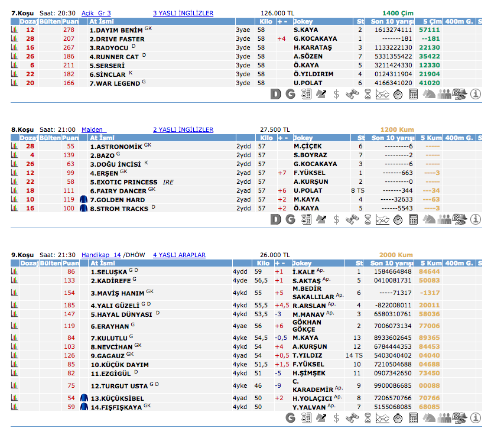
Task: Click the G icon below race 9
Action: point(290,418)
